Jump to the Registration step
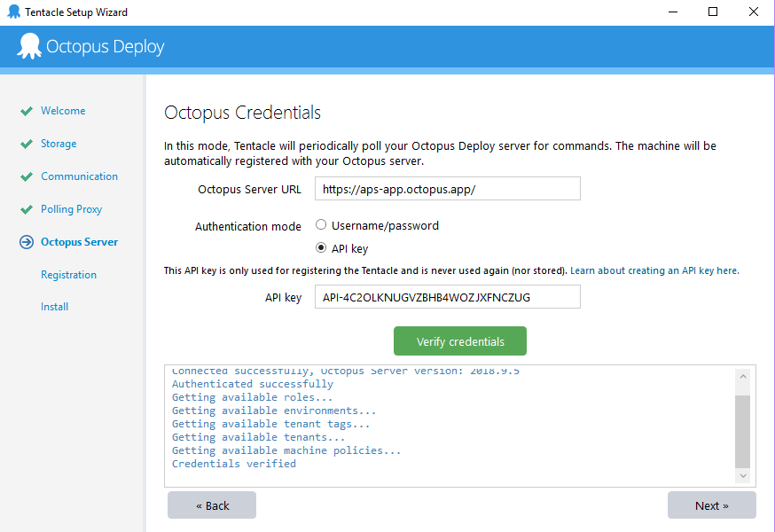This screenshot has height=532, width=775. click(x=68, y=274)
